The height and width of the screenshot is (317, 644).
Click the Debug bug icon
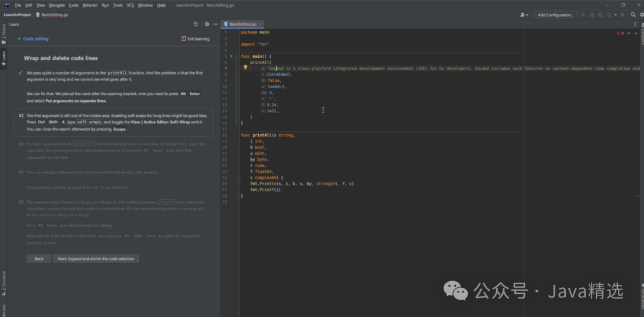pos(592,15)
